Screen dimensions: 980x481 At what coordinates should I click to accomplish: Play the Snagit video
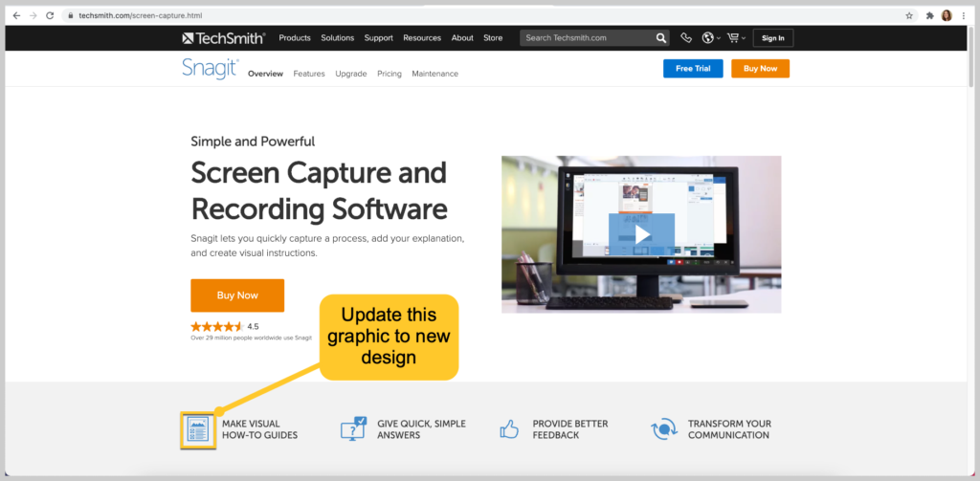[x=642, y=234]
